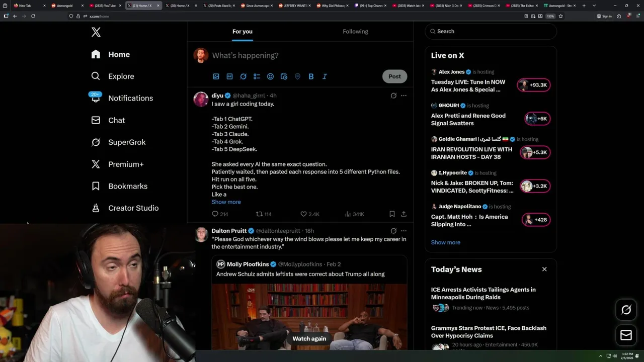
Task: Switch to Following tab
Action: pyautogui.click(x=356, y=32)
